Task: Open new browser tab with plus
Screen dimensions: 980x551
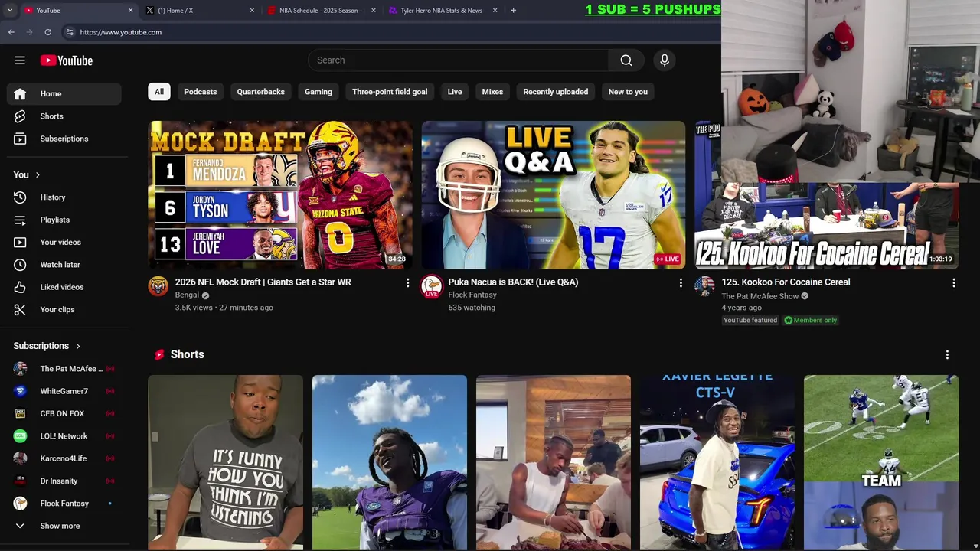Action: click(x=513, y=10)
